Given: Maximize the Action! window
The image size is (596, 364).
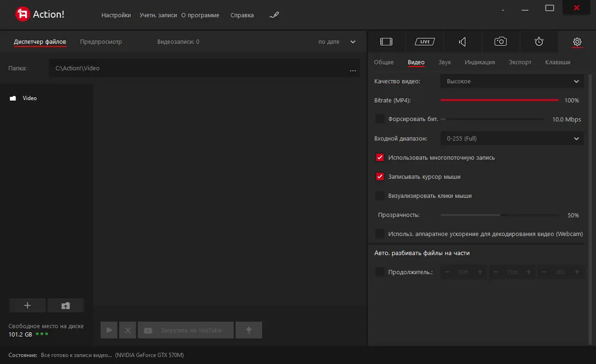Looking at the screenshot, I should coord(549,8).
